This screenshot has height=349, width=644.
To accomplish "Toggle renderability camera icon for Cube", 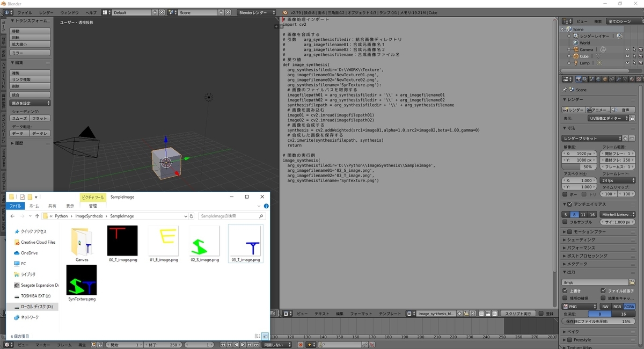I will (x=640, y=56).
